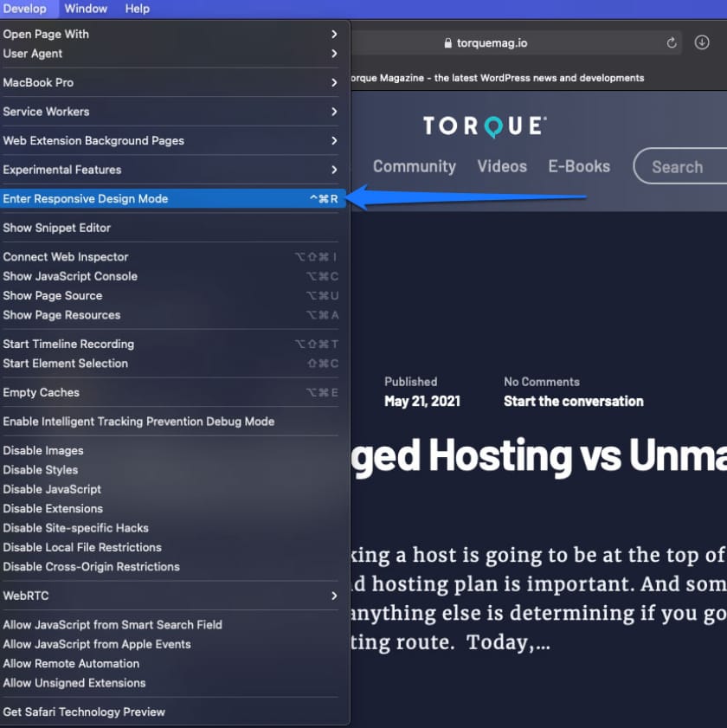Expand the WebRTC submenu
The height and width of the screenshot is (728, 727).
click(170, 596)
